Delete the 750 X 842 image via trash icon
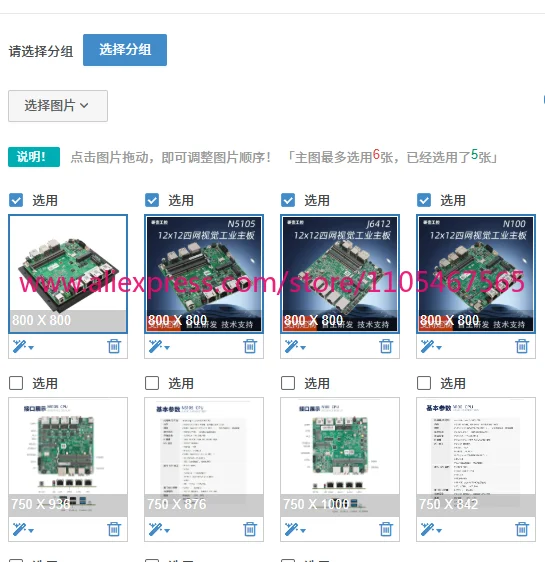Screen dimensions: 545x562 pyautogui.click(x=522, y=529)
